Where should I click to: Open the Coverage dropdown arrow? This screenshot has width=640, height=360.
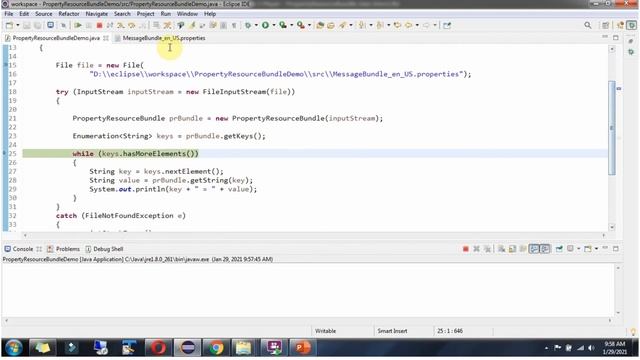pos(291,25)
